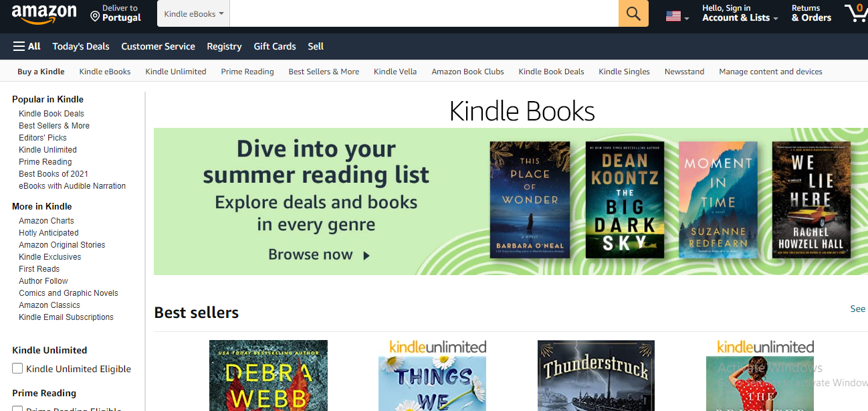Select the Best Sellers & More tab
Screen dimensions: 868x411
[x=324, y=72]
